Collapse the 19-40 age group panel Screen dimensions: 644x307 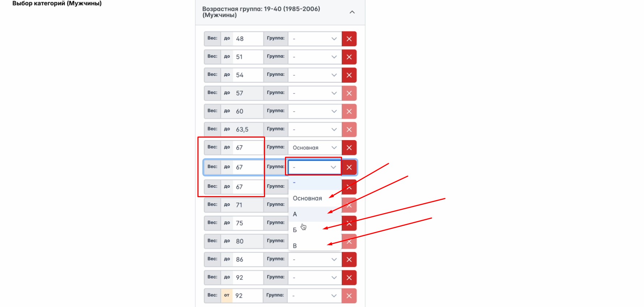(352, 12)
